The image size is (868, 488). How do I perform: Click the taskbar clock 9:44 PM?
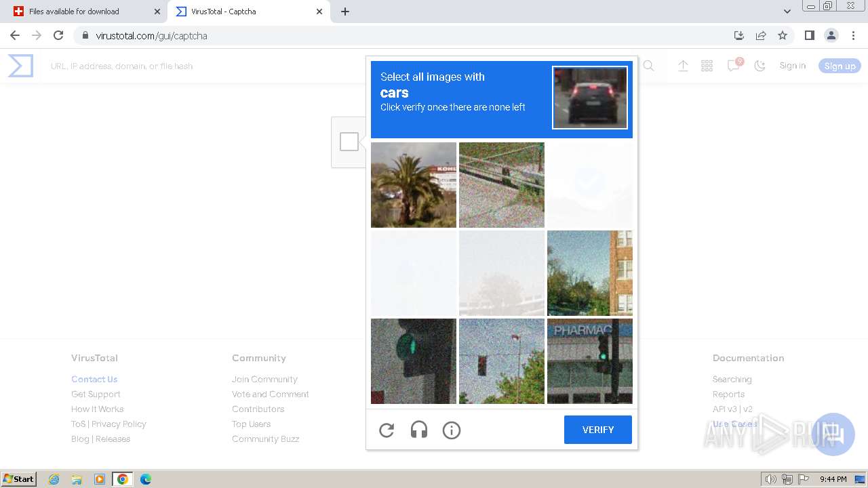click(833, 479)
